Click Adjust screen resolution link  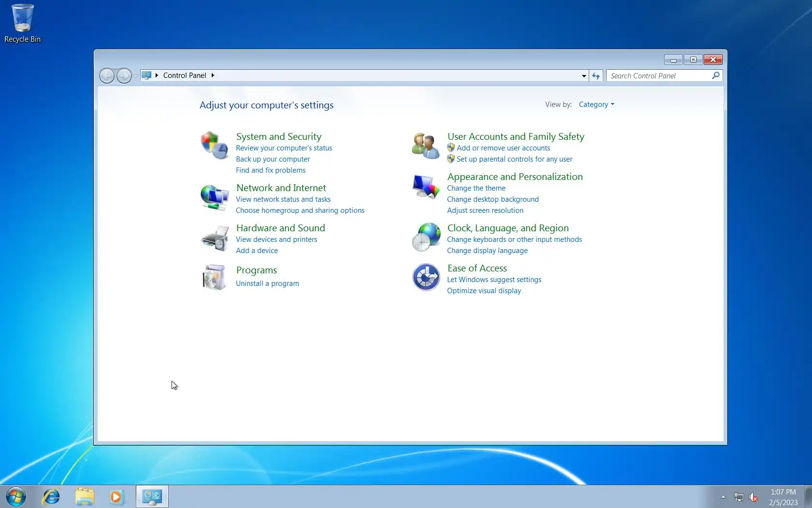click(485, 210)
